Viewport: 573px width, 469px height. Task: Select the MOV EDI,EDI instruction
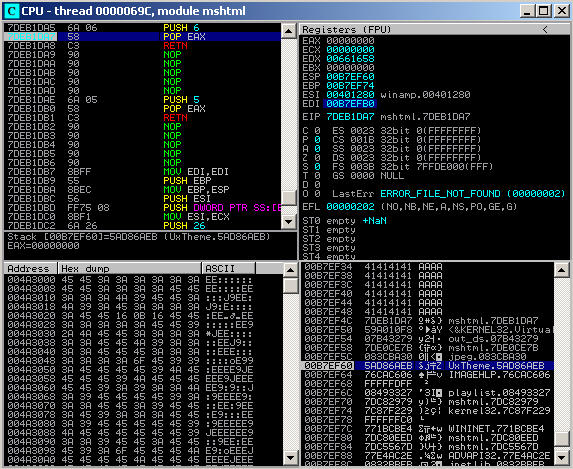point(143,172)
